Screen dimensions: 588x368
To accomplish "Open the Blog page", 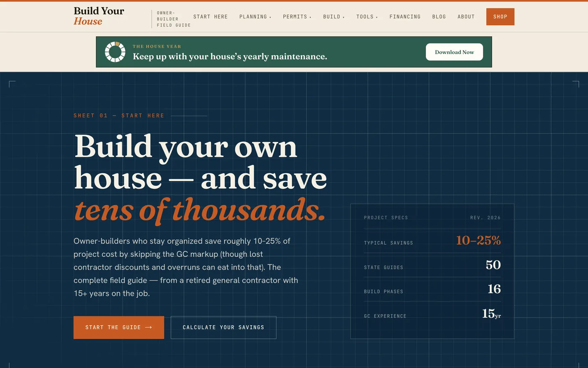I will pos(439,17).
